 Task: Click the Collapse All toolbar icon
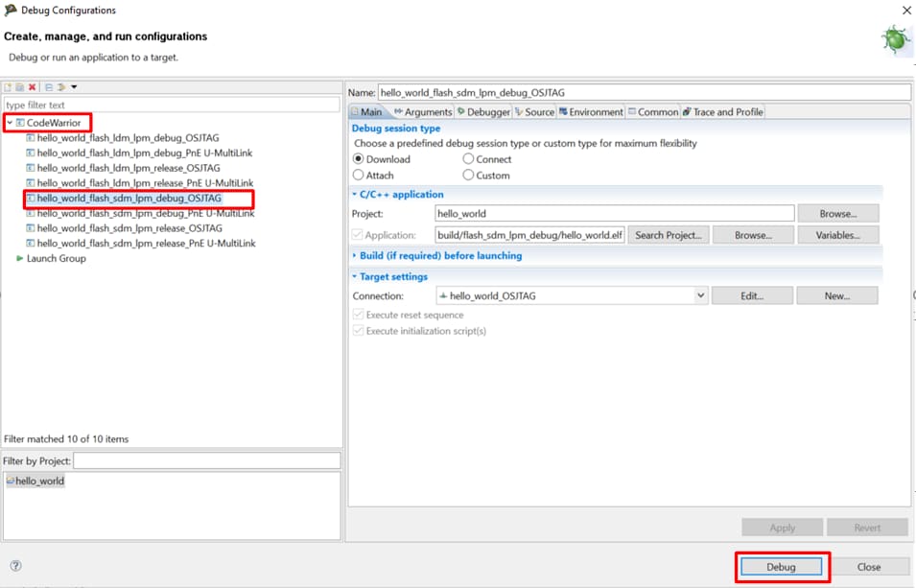click(49, 87)
